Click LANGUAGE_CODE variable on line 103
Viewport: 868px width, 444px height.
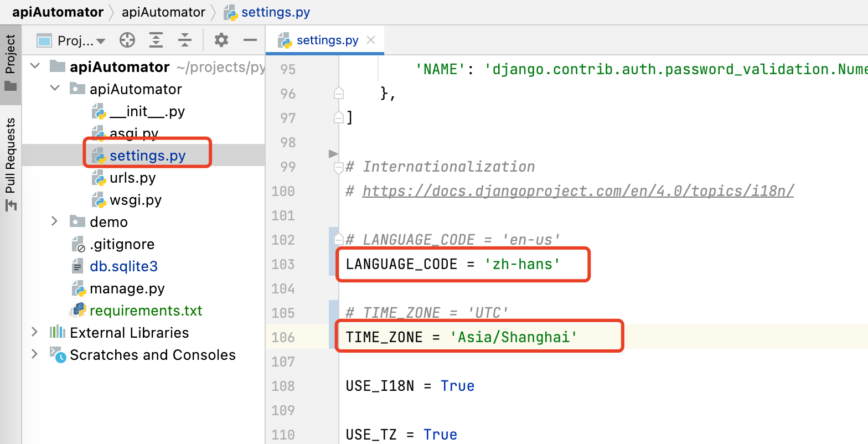(401, 264)
